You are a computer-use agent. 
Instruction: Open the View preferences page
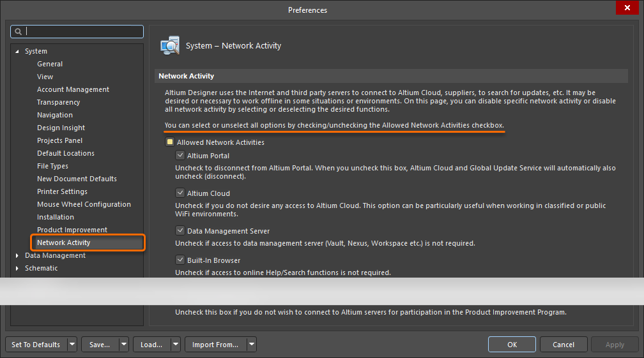pos(45,77)
